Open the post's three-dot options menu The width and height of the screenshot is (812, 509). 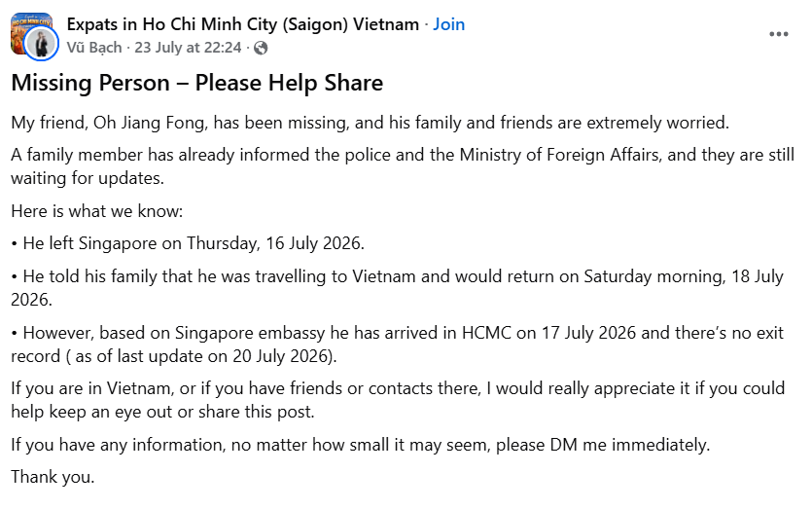(778, 34)
